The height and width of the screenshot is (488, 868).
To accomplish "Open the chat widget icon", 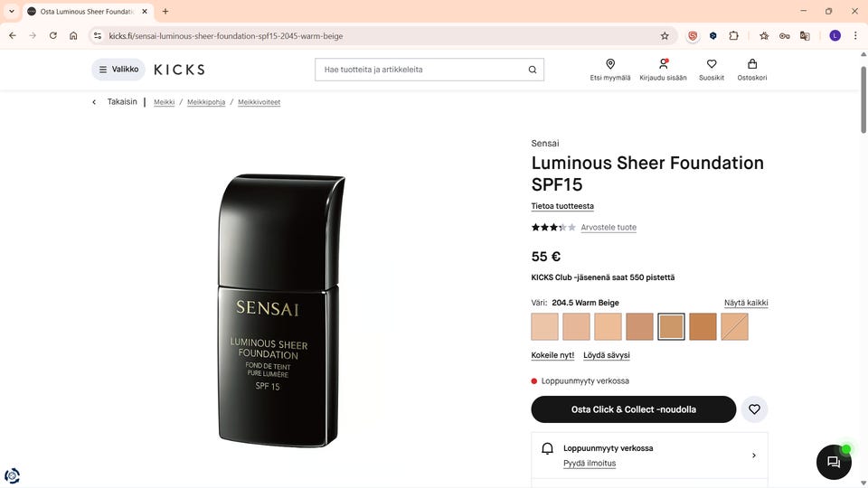I will (834, 463).
